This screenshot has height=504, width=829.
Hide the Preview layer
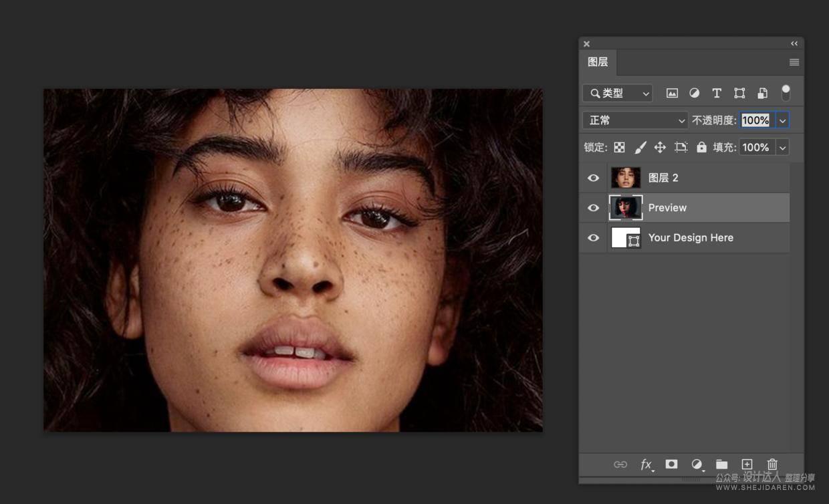tap(593, 208)
